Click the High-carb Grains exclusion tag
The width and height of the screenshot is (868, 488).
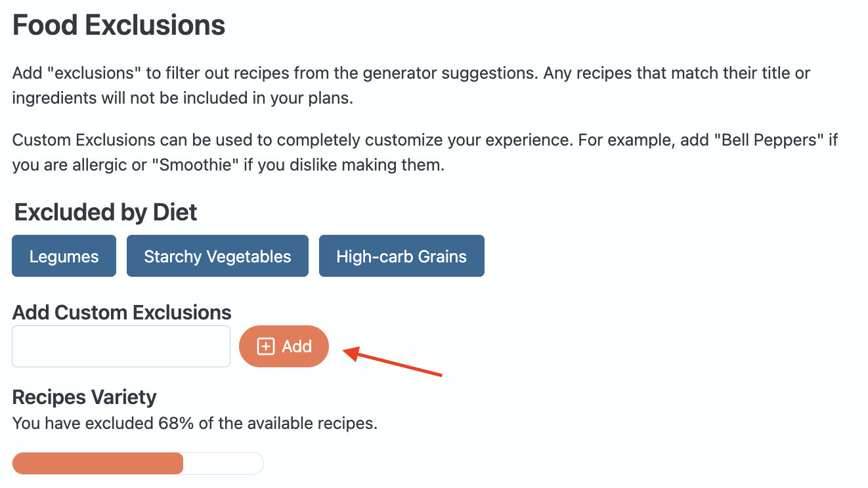pos(401,256)
